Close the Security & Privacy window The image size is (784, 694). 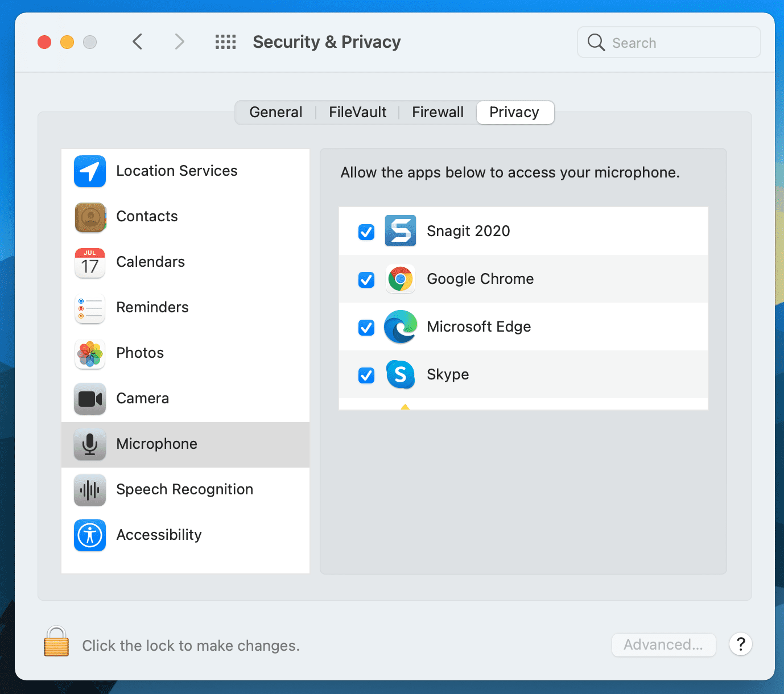tap(44, 42)
